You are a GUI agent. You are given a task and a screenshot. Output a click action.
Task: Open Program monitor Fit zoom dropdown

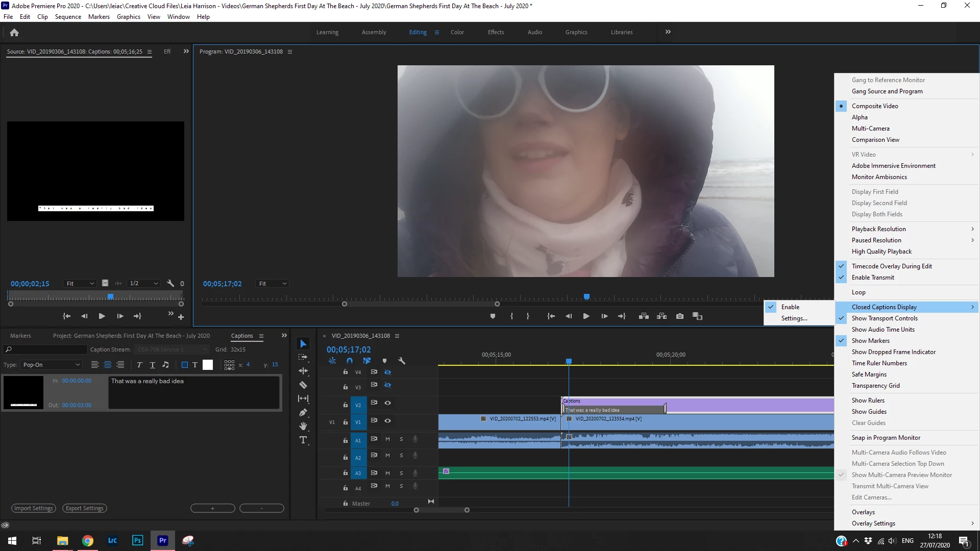pos(273,284)
